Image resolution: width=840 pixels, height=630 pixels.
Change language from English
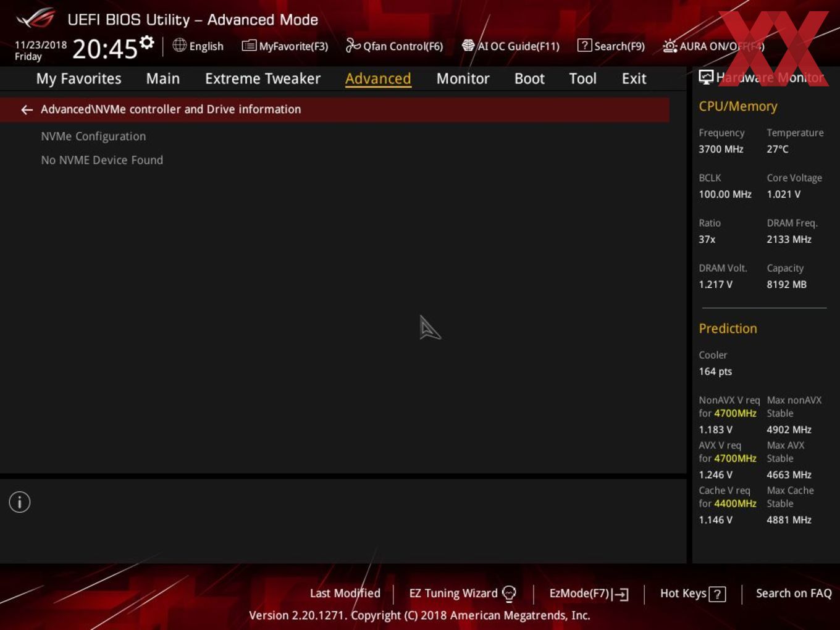pyautogui.click(x=206, y=46)
